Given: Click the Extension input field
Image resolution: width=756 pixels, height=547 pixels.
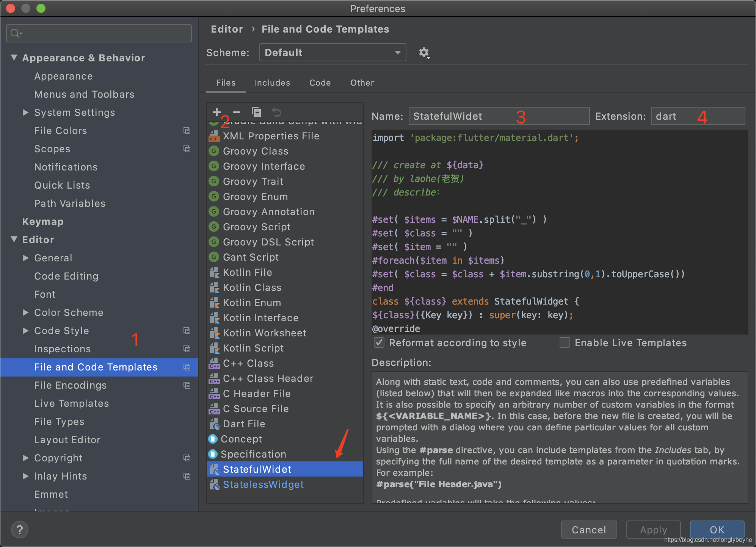Looking at the screenshot, I should point(698,116).
